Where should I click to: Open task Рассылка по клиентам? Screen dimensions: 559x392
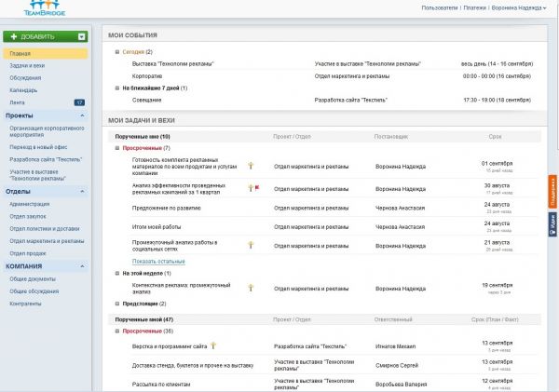(x=161, y=385)
